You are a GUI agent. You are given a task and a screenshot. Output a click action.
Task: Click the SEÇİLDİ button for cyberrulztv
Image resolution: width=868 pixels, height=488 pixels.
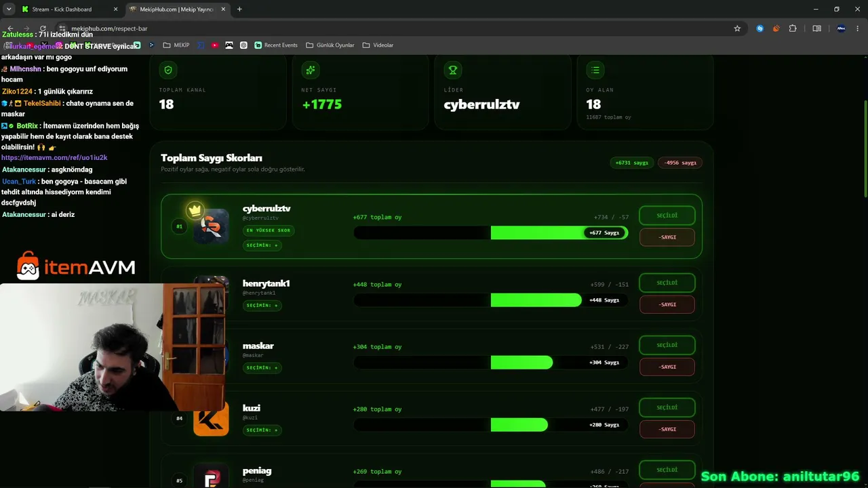(667, 216)
